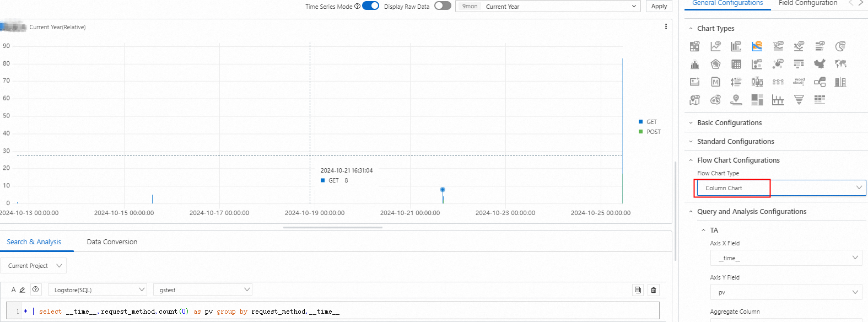Expand the Basic Configurations section
Screen dimensions: 868x322
click(691, 123)
